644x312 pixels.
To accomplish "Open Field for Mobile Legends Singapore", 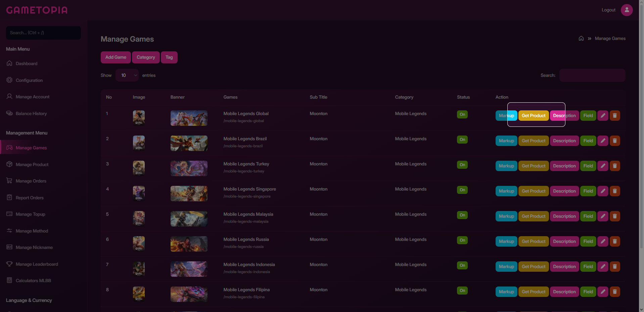I will [x=588, y=191].
